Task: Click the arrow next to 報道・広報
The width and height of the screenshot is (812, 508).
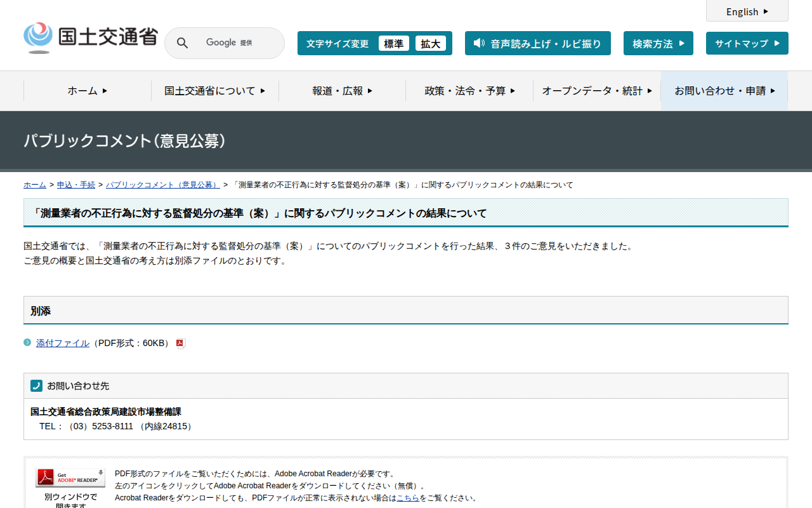Action: pyautogui.click(x=370, y=91)
